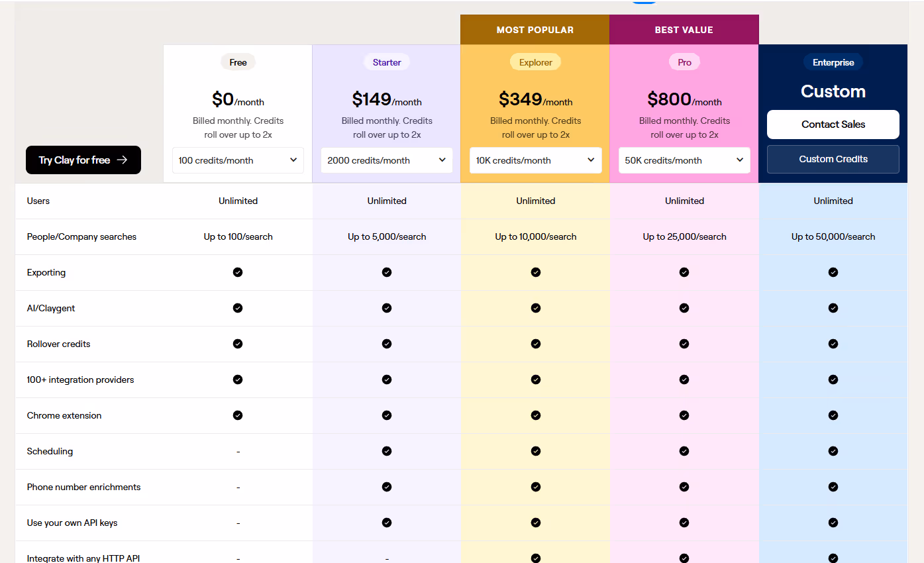This screenshot has height=563, width=924.
Task: Select the Free plan badge
Action: 238,62
